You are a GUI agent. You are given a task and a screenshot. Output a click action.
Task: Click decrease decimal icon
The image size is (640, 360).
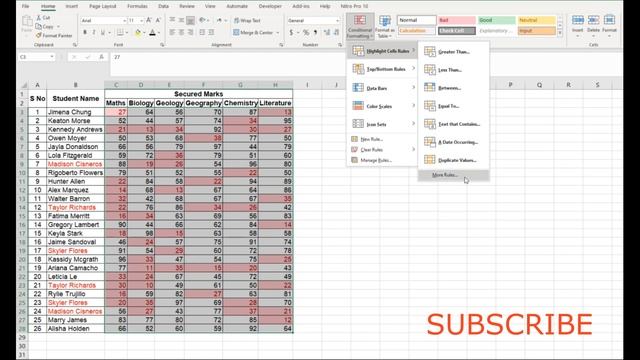(336, 33)
